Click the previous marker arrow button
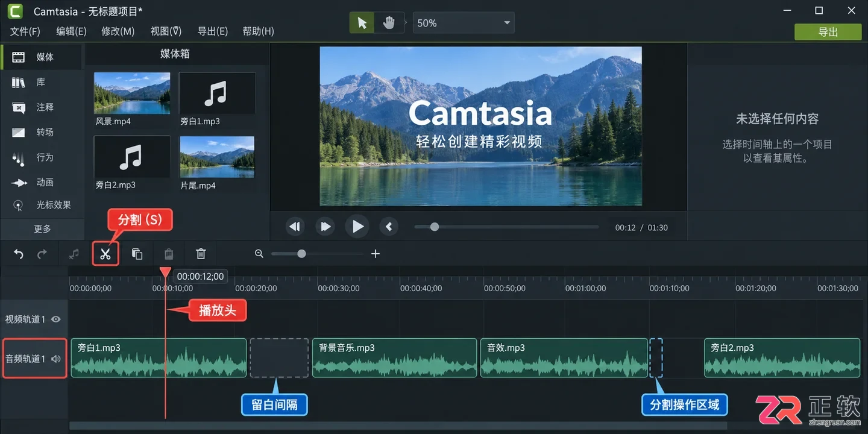The height and width of the screenshot is (434, 868). click(389, 227)
